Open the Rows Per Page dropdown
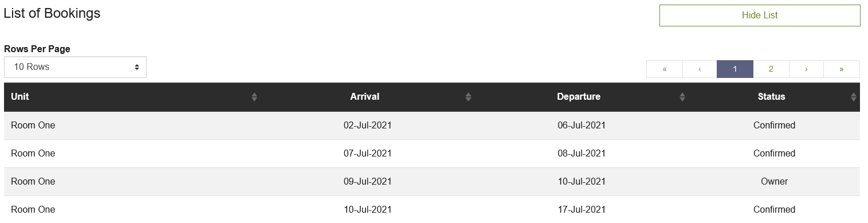The width and height of the screenshot is (868, 223). point(75,67)
